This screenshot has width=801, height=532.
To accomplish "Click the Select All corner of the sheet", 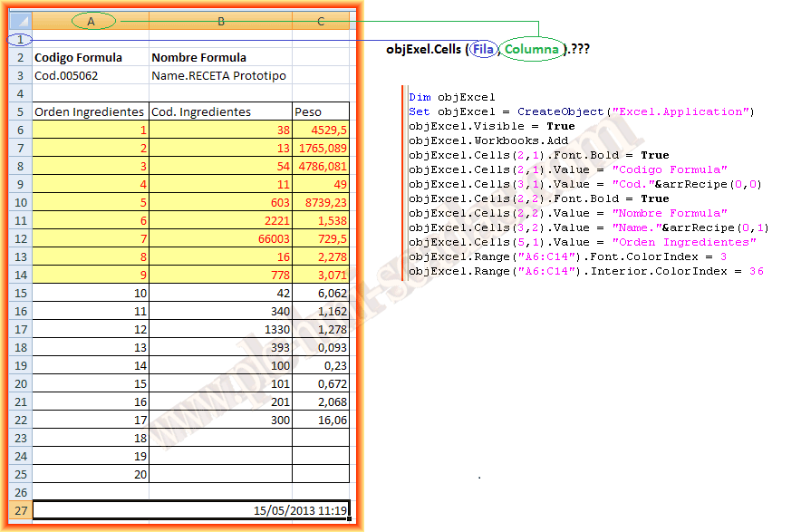I will point(19,21).
